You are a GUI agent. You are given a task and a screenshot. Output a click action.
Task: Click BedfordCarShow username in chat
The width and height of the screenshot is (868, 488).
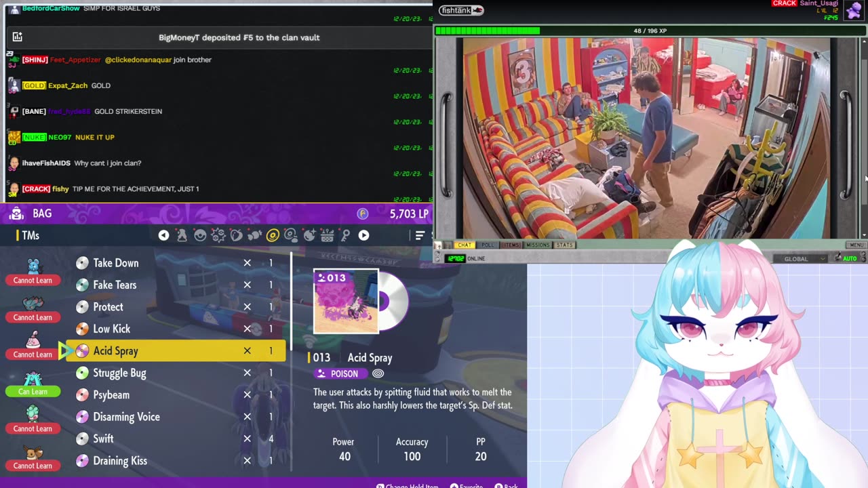51,8
